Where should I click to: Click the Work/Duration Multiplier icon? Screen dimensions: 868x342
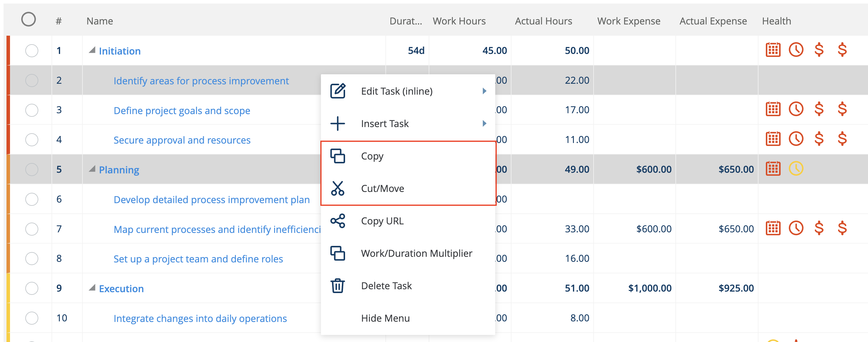[x=337, y=253]
